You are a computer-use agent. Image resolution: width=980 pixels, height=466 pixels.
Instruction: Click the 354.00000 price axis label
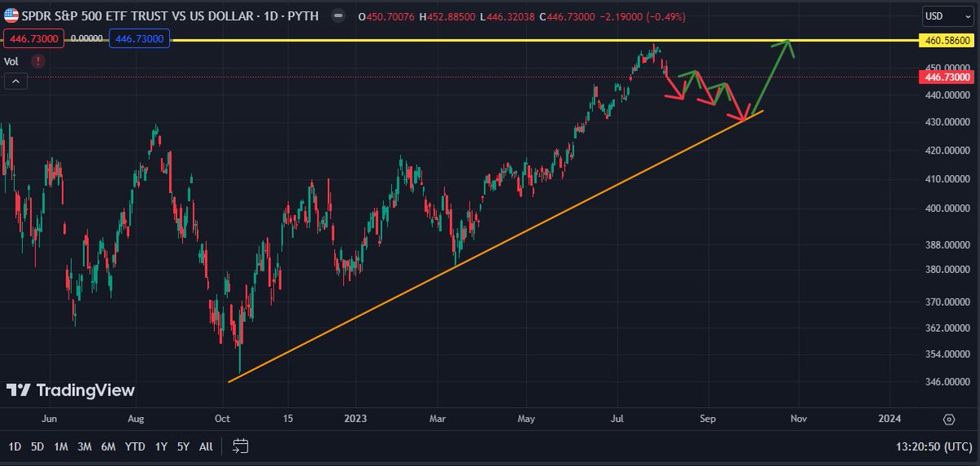948,354
